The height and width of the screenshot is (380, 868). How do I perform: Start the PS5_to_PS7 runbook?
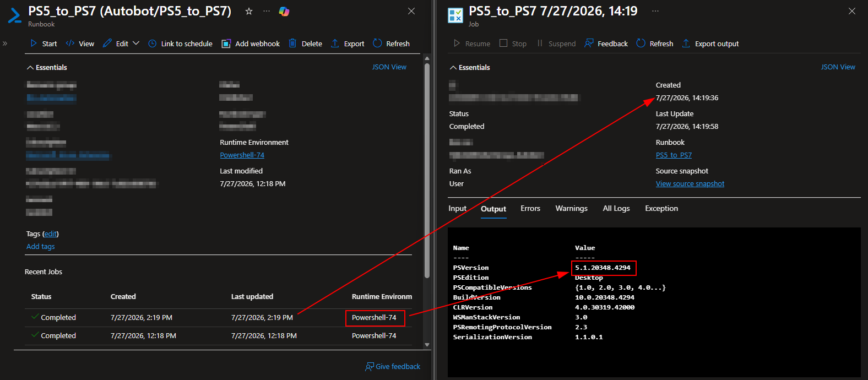tap(44, 44)
